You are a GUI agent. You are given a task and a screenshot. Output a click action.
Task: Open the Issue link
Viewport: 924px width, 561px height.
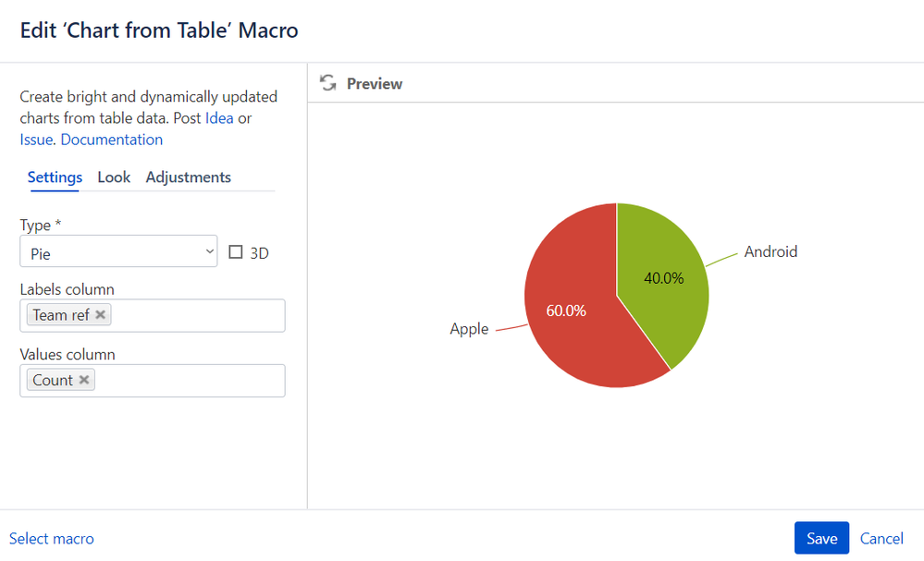coord(36,140)
